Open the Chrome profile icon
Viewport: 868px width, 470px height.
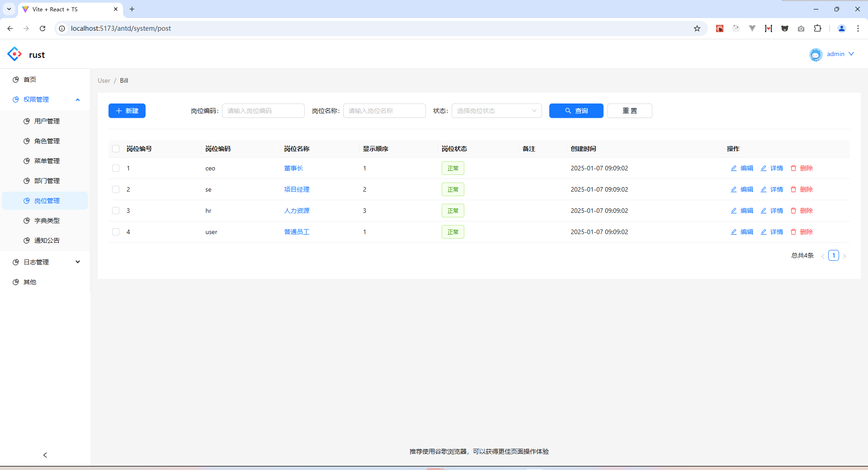coord(842,28)
